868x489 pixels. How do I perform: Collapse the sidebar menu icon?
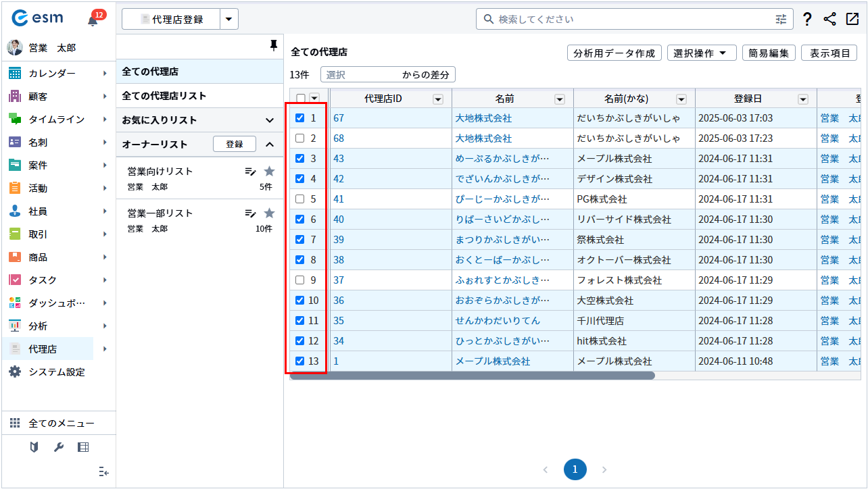click(x=103, y=471)
